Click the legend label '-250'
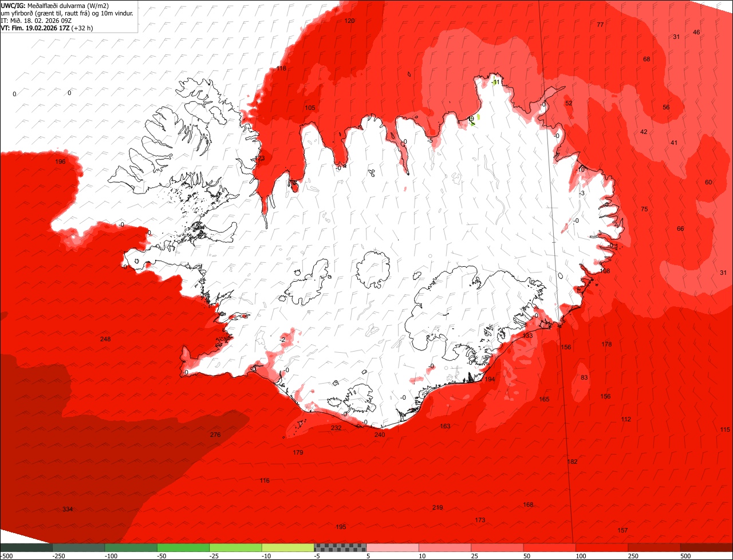 click(x=58, y=556)
